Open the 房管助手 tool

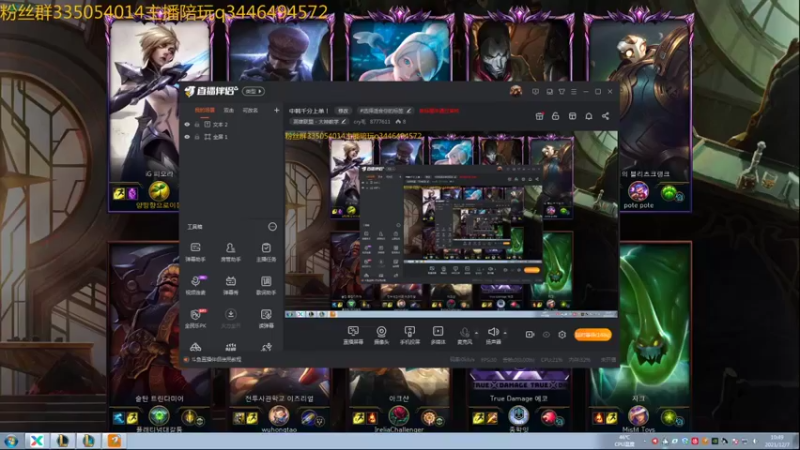[x=231, y=252]
